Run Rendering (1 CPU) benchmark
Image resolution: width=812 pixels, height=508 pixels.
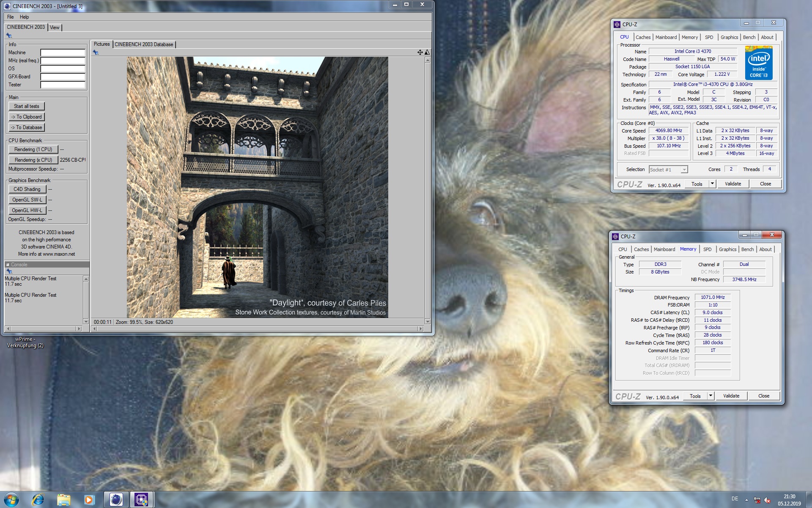(33, 149)
